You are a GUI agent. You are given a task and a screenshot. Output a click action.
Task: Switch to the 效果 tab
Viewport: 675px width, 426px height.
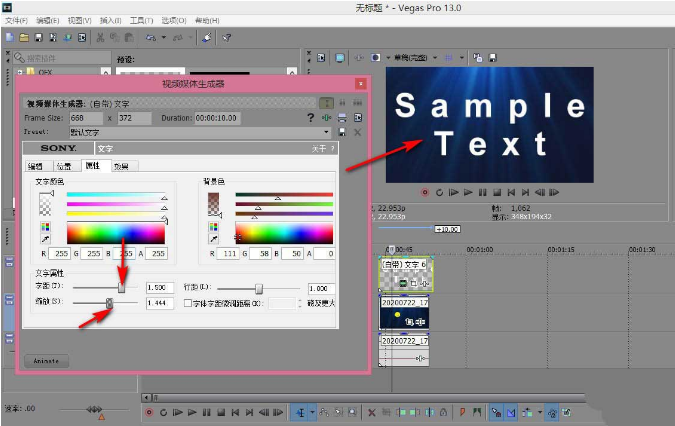point(123,166)
